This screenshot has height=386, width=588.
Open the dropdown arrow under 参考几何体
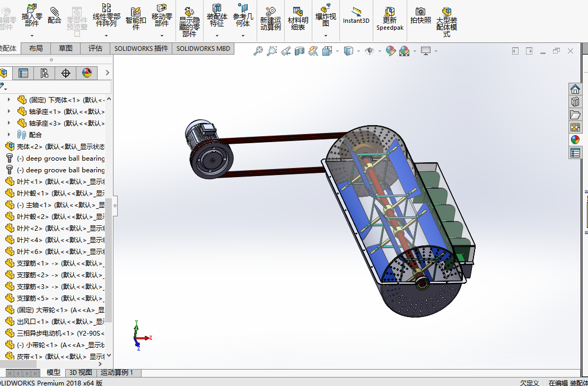[243, 36]
